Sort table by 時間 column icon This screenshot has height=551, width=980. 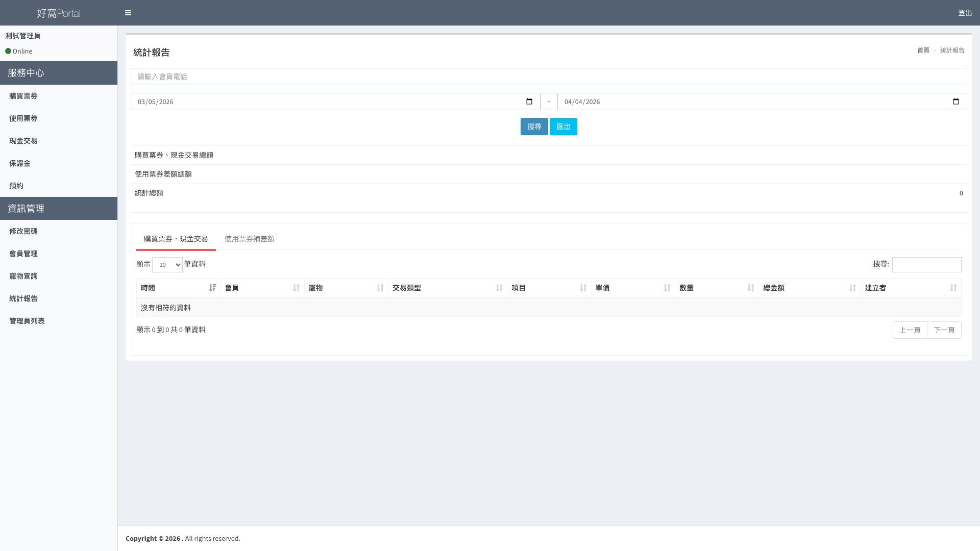212,288
